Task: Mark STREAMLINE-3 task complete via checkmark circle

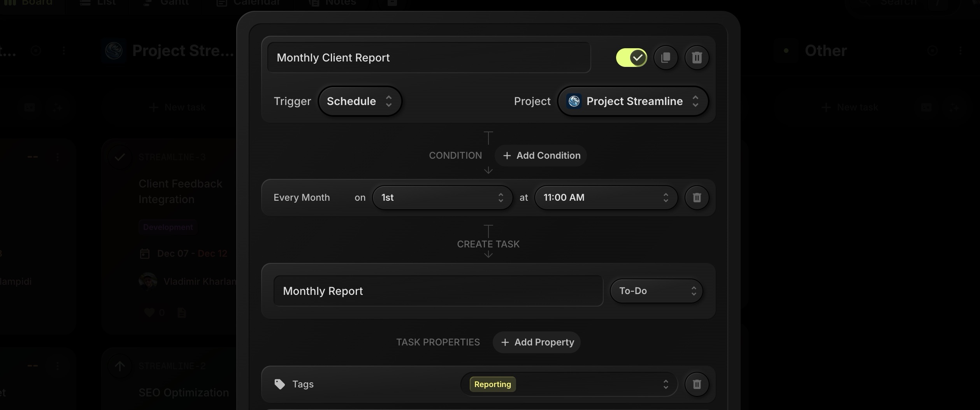Action: [120, 157]
